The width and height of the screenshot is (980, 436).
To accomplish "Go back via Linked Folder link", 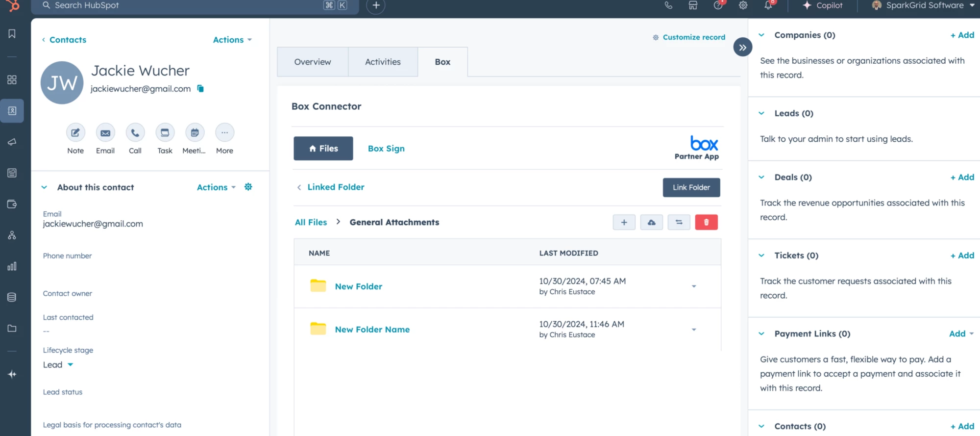I will (331, 187).
